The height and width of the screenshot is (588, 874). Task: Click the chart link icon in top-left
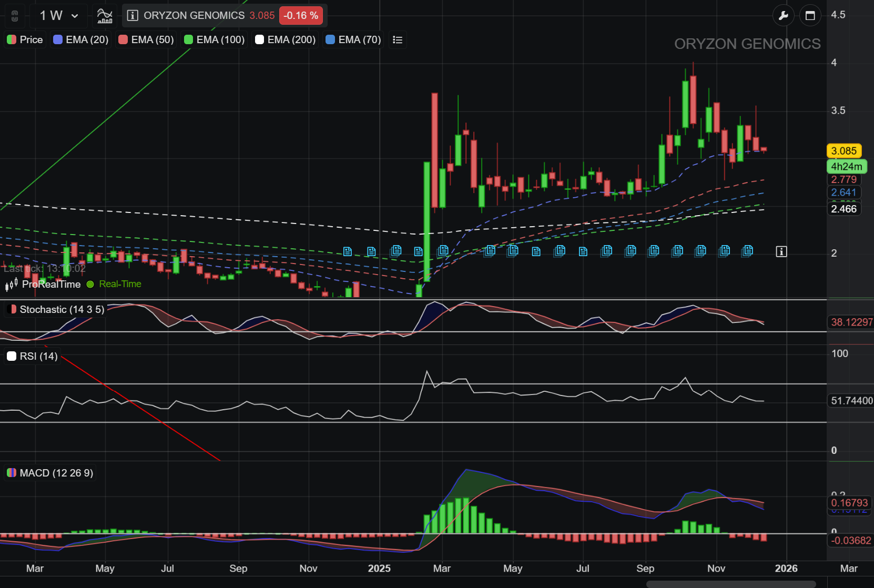(x=15, y=16)
